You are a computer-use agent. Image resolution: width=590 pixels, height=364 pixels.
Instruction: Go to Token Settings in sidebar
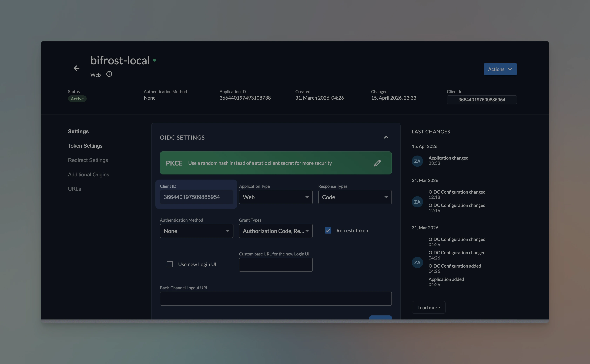[85, 146]
